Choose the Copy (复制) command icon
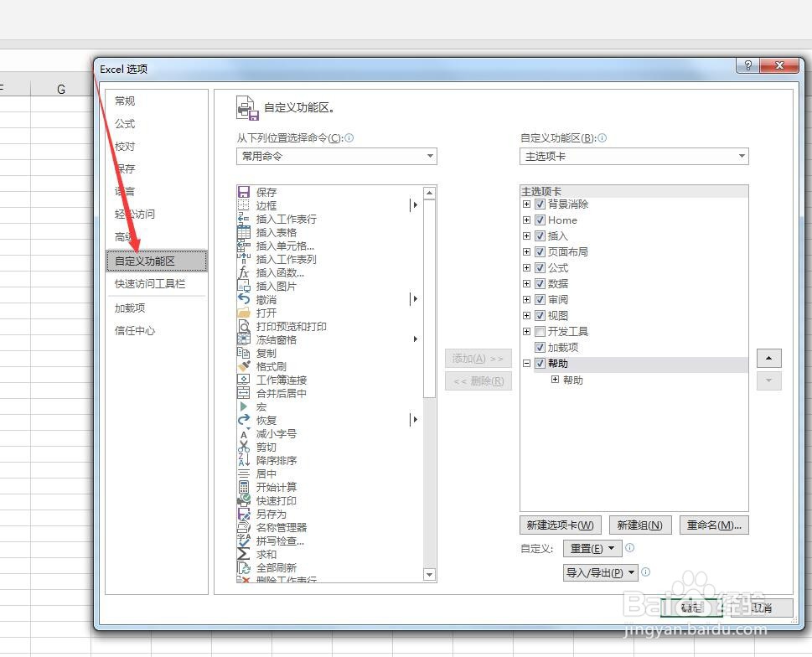The height and width of the screenshot is (657, 812). (243, 353)
